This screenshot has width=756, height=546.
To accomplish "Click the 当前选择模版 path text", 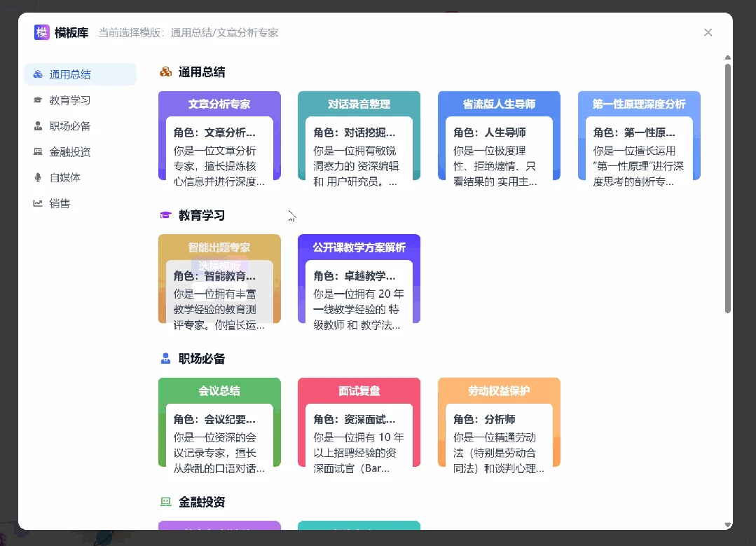I will pyautogui.click(x=188, y=33).
